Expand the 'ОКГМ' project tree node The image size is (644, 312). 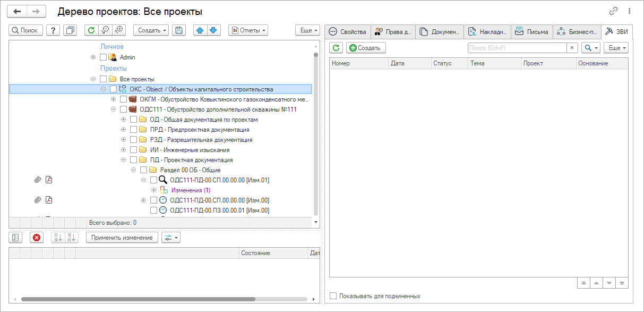[113, 99]
